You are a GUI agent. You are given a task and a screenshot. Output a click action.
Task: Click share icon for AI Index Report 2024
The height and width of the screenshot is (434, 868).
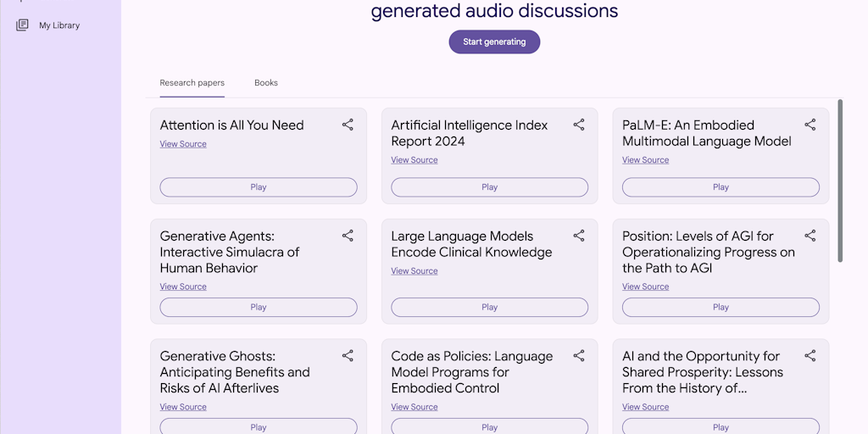(579, 125)
